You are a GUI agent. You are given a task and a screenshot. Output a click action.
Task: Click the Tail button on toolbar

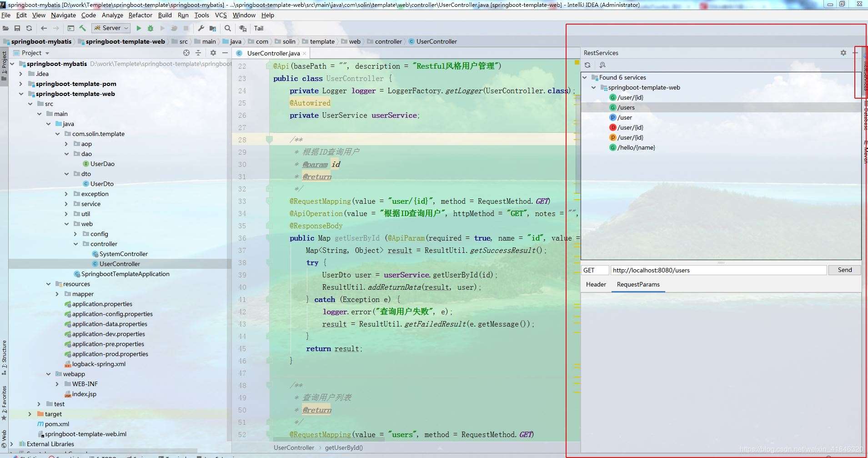coord(259,28)
